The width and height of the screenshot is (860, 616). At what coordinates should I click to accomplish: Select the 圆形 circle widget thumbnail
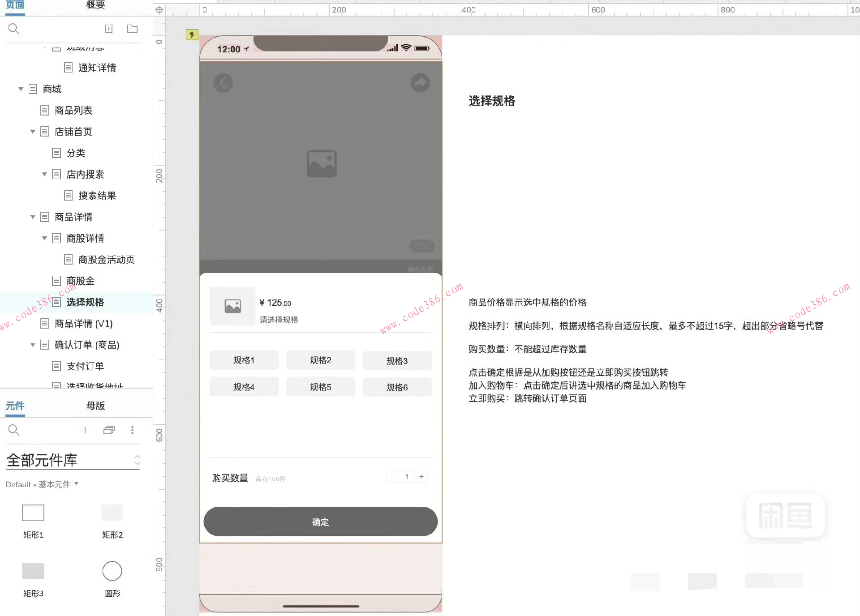112,571
